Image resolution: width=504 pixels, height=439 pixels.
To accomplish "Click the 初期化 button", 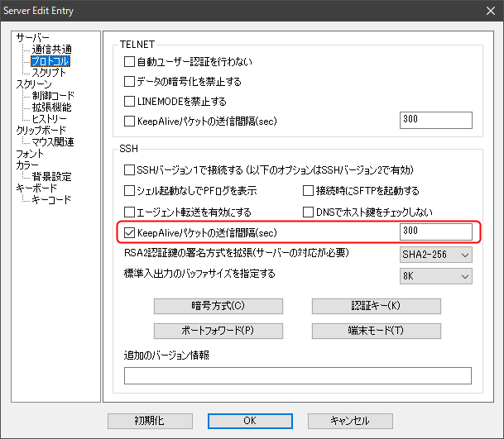I will tap(150, 421).
